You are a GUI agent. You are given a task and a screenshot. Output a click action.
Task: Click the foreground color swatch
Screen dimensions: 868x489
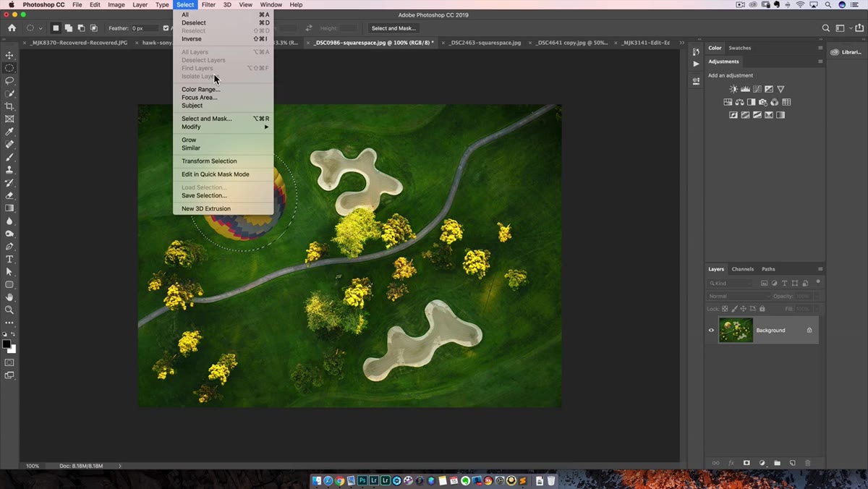[x=7, y=344]
